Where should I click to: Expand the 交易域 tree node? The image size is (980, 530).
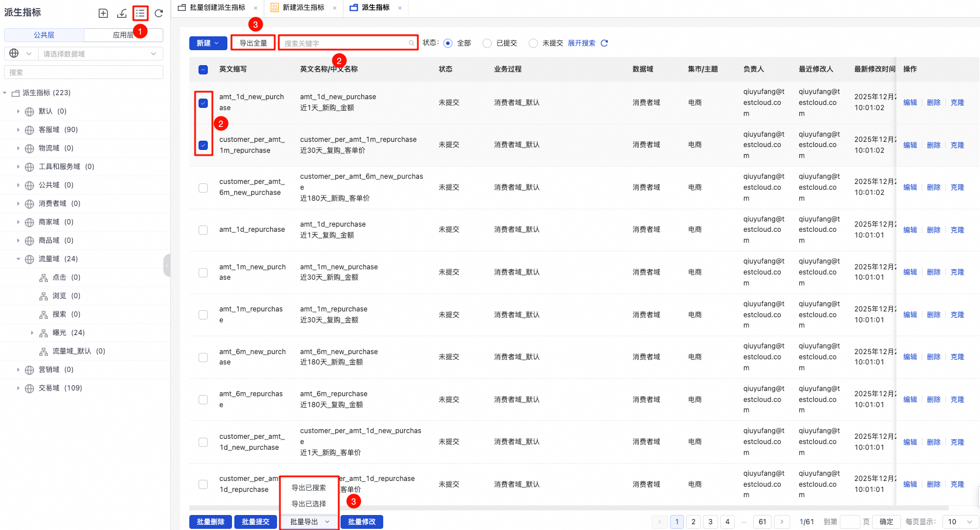point(18,388)
